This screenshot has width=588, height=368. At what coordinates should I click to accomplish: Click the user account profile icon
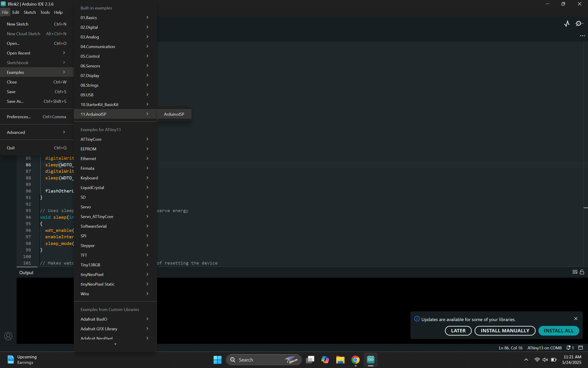click(x=8, y=336)
